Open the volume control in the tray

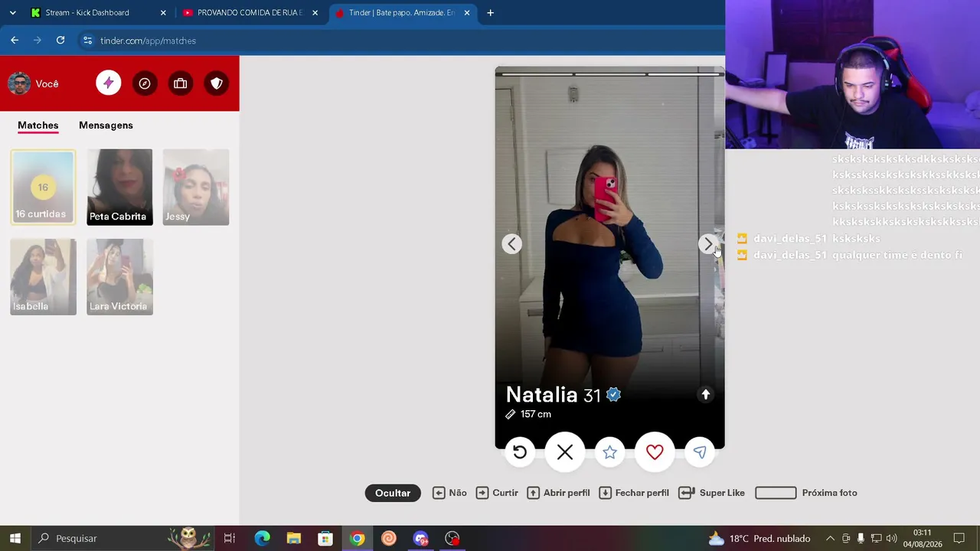[x=893, y=538]
